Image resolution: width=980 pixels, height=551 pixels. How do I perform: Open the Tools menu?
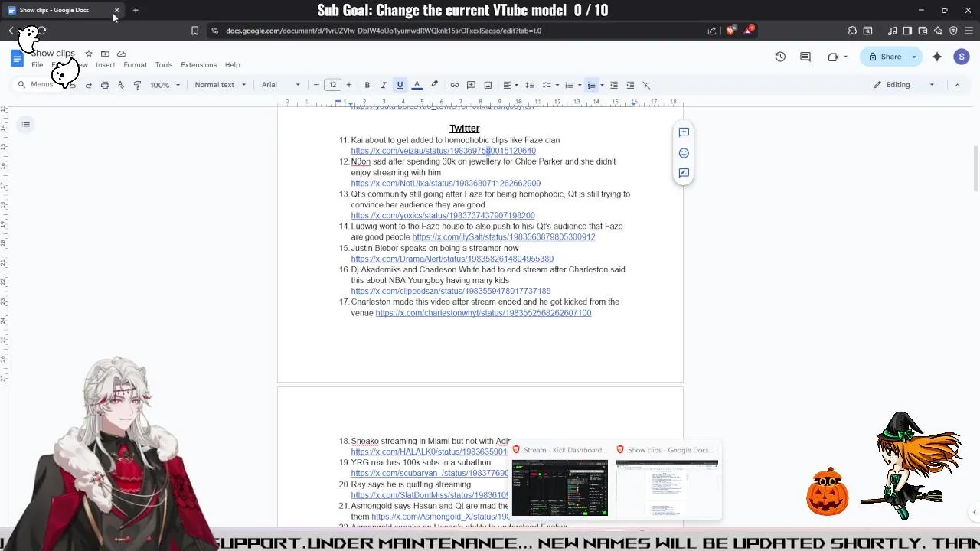pyautogui.click(x=164, y=65)
